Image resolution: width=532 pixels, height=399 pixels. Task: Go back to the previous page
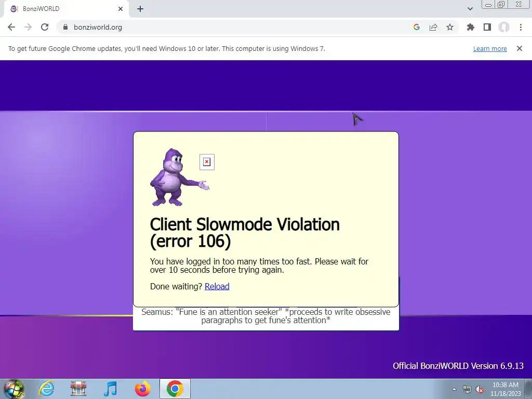pyautogui.click(x=11, y=27)
